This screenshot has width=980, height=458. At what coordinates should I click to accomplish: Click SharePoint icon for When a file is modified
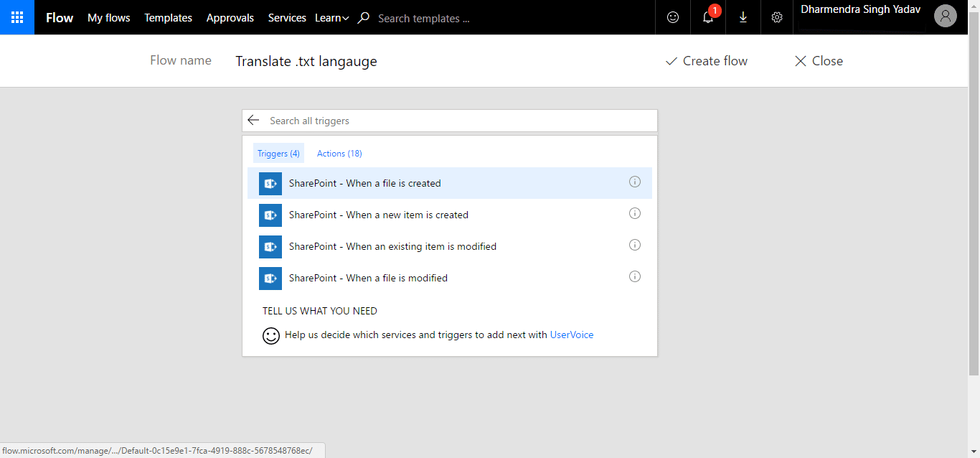[270, 278]
